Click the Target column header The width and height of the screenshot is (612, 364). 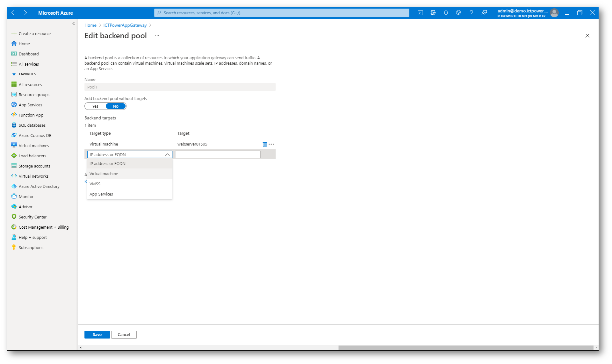point(183,133)
